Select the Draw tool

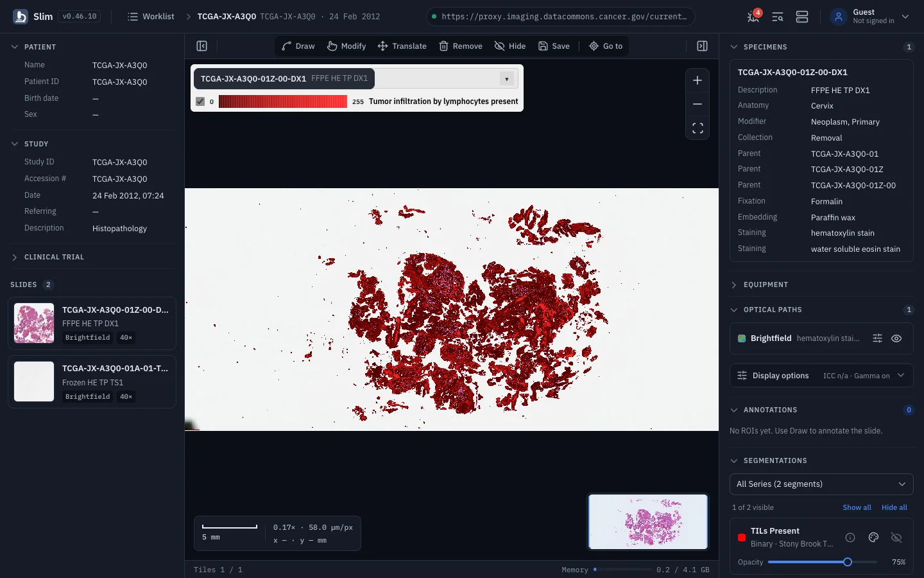[x=298, y=46]
